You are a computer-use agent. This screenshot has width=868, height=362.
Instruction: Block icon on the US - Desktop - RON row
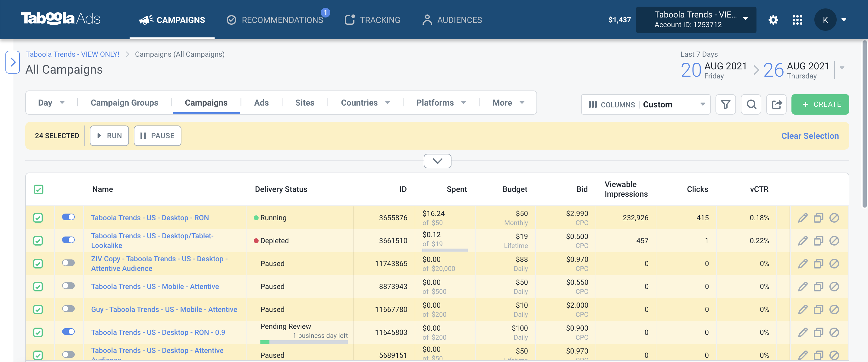pyautogui.click(x=834, y=218)
